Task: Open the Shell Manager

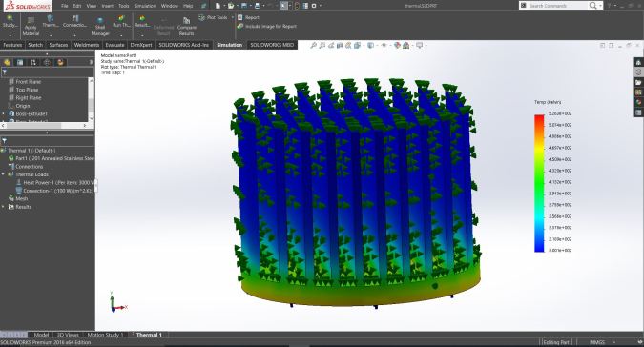Action: (x=100, y=27)
